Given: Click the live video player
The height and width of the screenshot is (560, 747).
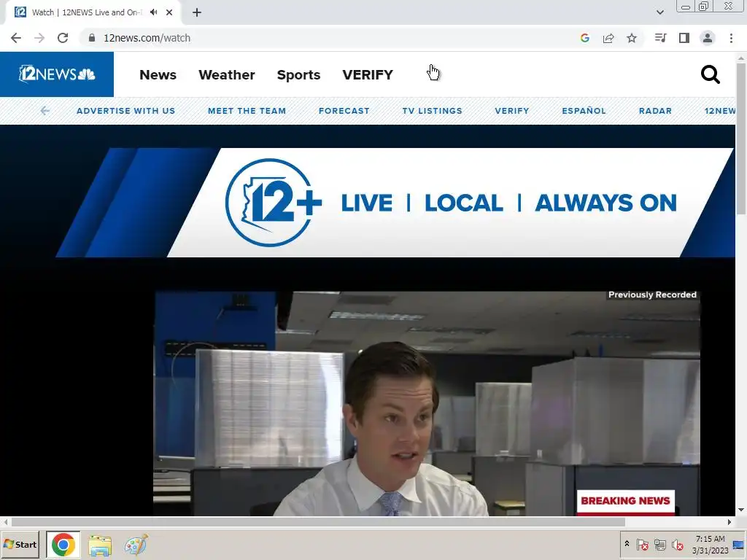Looking at the screenshot, I should pos(427,403).
